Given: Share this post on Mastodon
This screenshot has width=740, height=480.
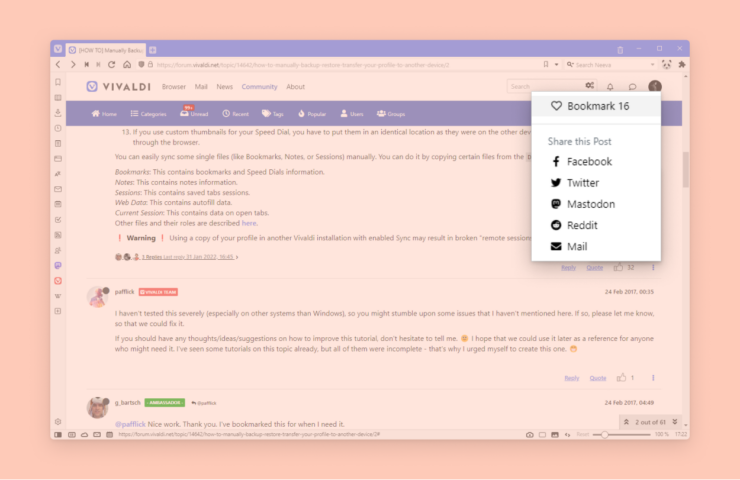Looking at the screenshot, I should point(583,204).
